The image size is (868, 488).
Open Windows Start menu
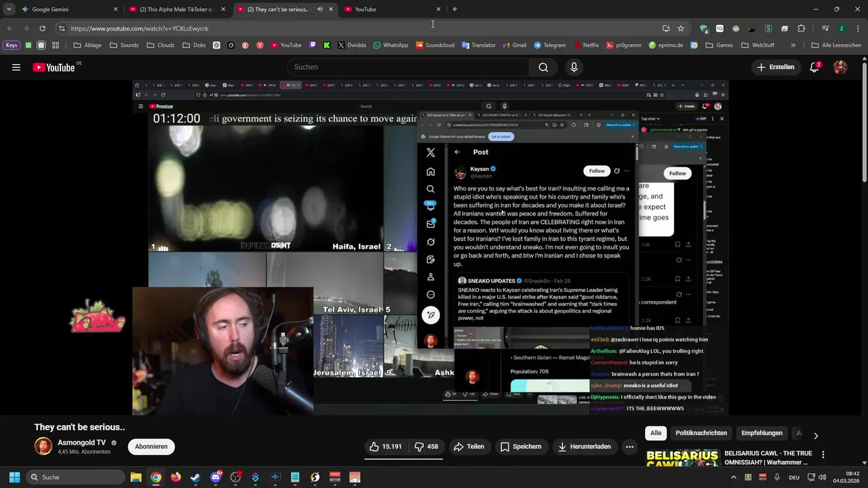coord(14,477)
